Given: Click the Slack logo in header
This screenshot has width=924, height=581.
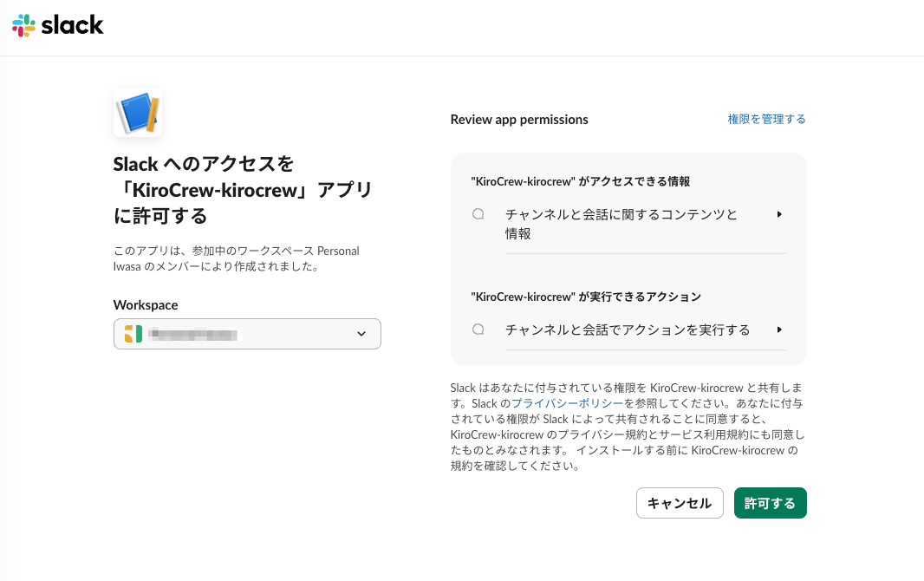Looking at the screenshot, I should [x=58, y=25].
